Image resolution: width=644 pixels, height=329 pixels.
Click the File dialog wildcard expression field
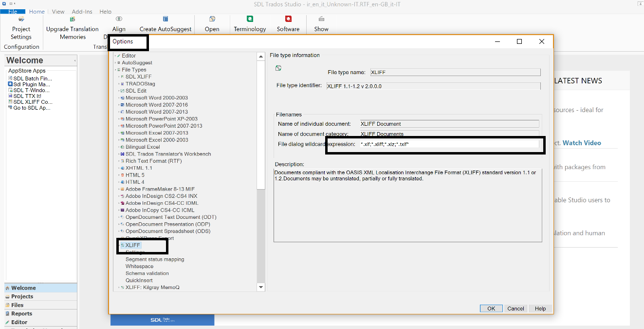[449, 144]
